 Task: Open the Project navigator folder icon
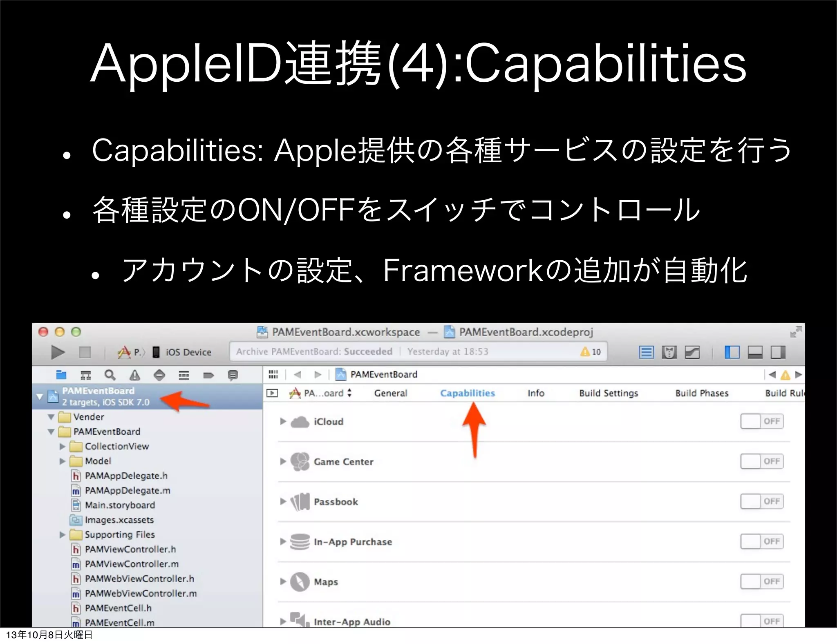[x=61, y=375]
